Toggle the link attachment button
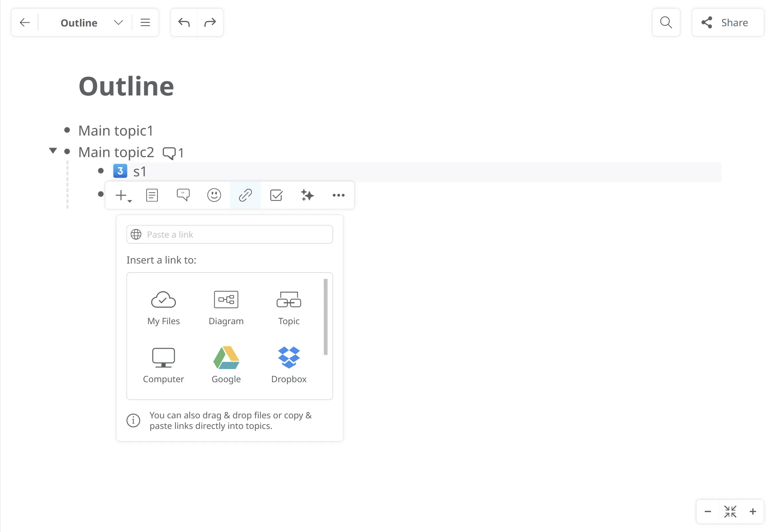 (245, 195)
